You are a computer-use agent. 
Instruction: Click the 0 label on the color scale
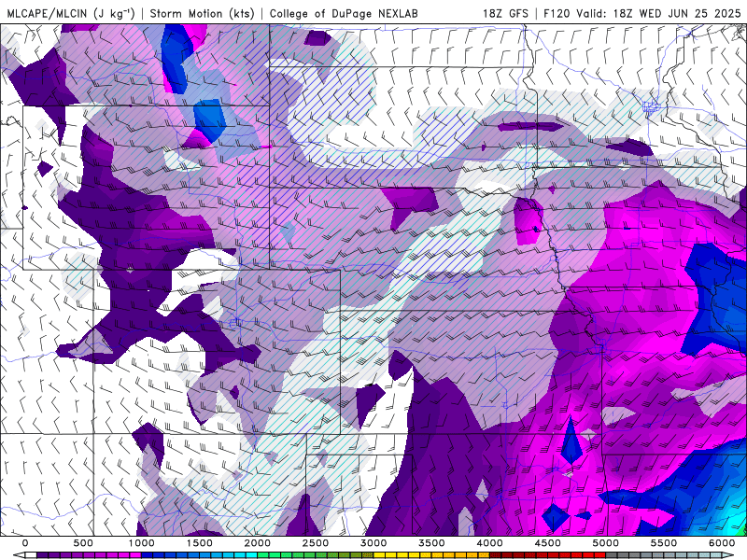click(x=25, y=543)
